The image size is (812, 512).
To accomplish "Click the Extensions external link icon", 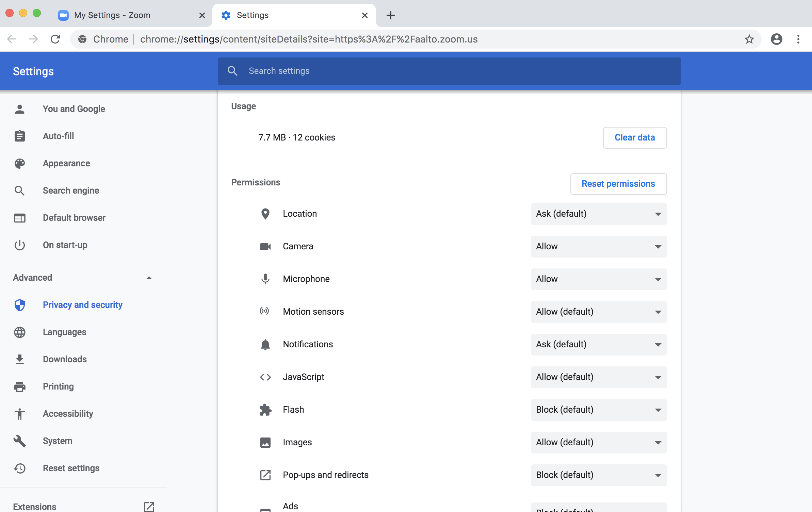I will (149, 507).
